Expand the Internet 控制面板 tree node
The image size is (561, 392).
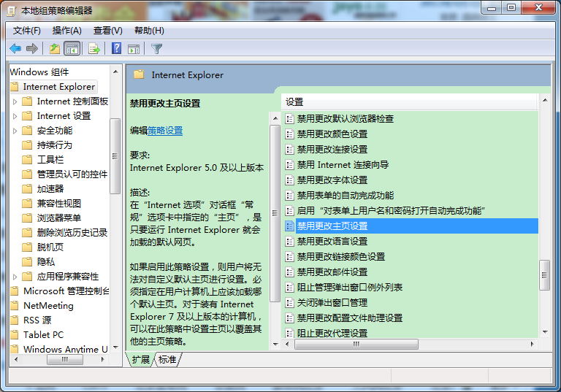[x=15, y=101]
